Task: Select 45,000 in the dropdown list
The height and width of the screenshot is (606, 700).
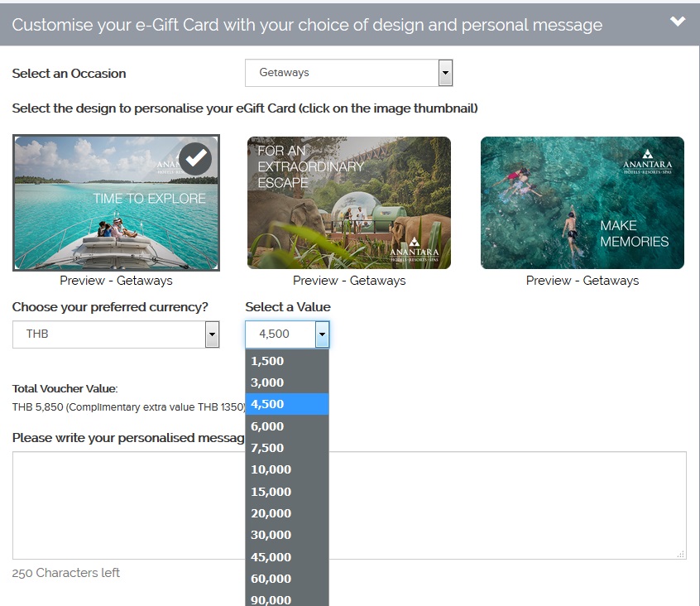Action: (286, 556)
